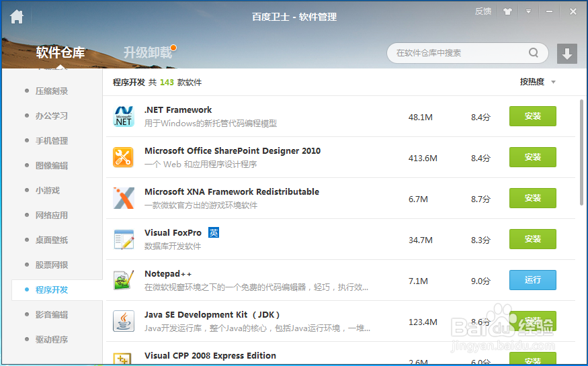Run Notepad++ with the 运行 button

[x=532, y=280]
